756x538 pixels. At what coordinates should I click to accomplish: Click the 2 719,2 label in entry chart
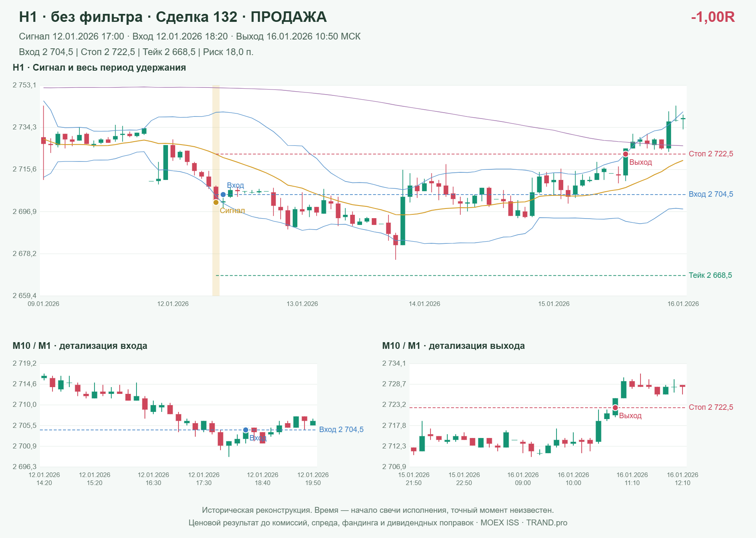click(24, 364)
